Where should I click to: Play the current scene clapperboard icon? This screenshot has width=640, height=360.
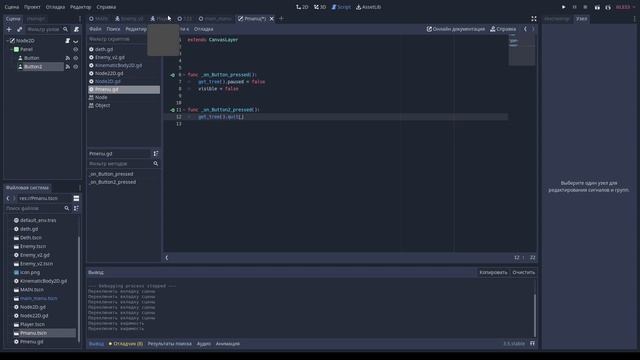click(x=597, y=7)
